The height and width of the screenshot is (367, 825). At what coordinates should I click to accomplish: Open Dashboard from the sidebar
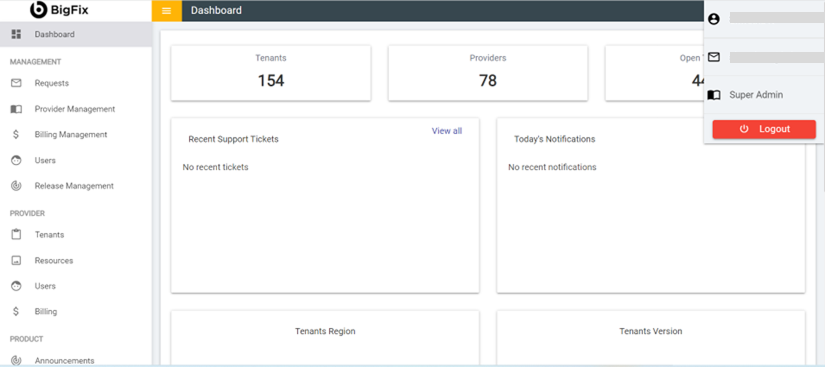coord(76,34)
